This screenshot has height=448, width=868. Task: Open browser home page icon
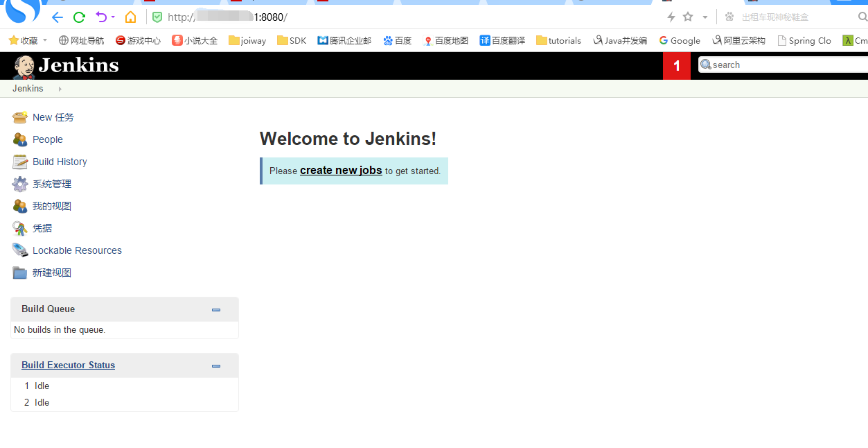130,17
